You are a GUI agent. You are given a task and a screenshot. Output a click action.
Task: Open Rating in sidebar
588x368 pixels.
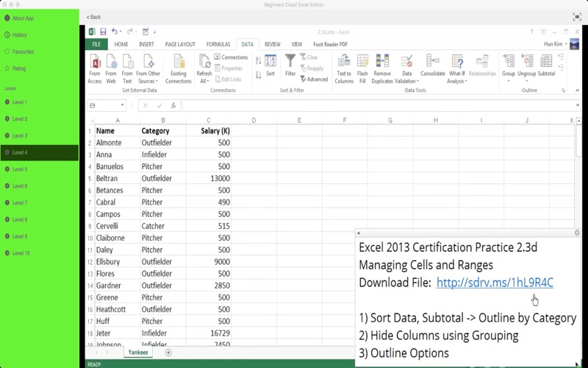click(19, 68)
